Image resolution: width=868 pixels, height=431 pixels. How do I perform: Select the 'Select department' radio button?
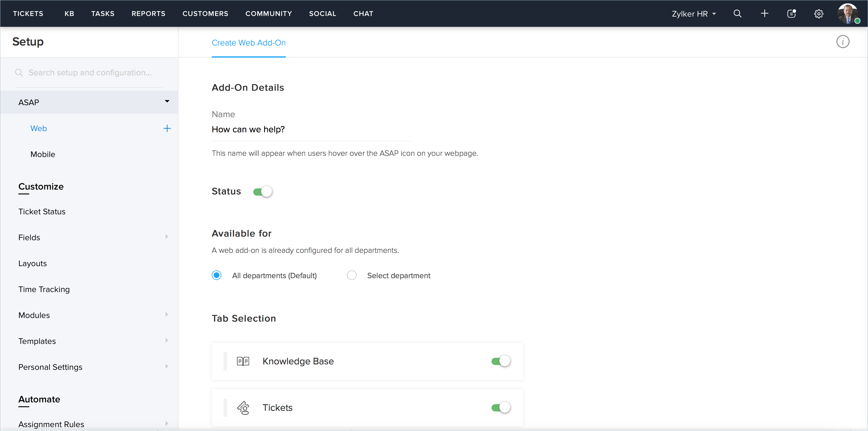click(351, 275)
